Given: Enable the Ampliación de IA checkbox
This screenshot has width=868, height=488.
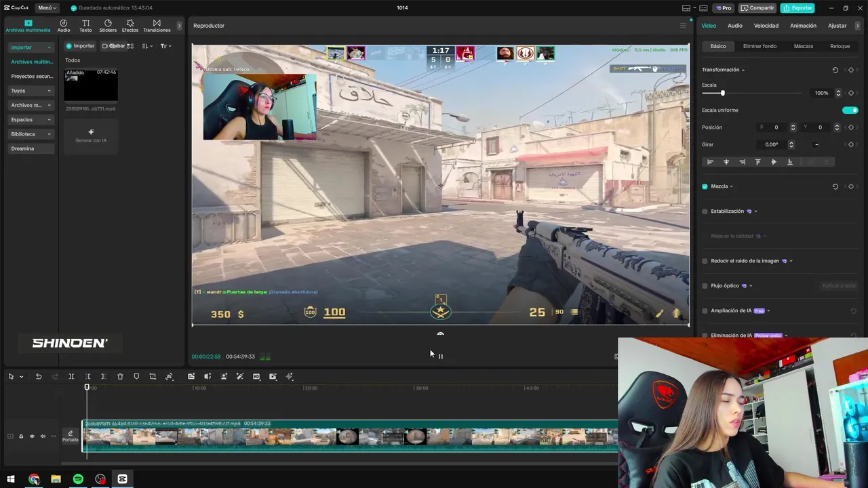Looking at the screenshot, I should [x=705, y=310].
